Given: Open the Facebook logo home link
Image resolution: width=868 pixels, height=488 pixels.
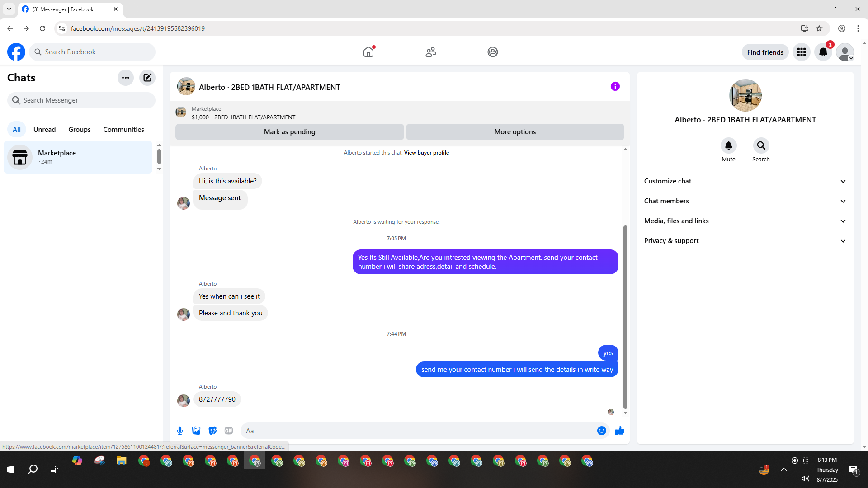Looking at the screenshot, I should (x=16, y=52).
